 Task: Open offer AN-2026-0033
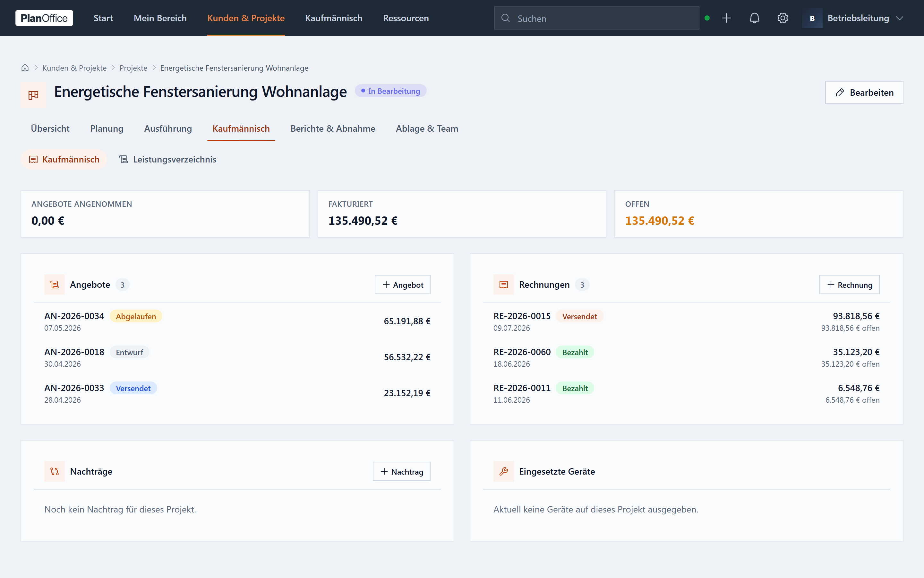click(x=237, y=393)
